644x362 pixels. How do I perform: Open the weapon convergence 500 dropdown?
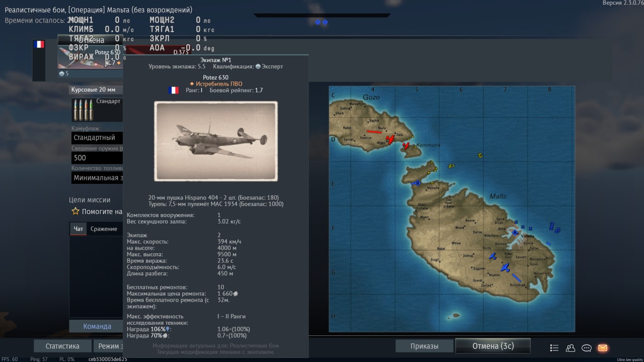[97, 158]
